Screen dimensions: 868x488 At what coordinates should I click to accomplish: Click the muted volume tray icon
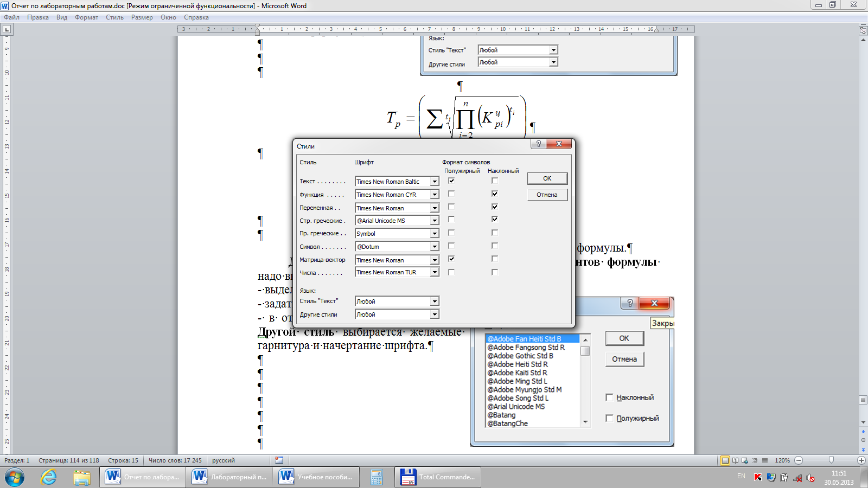(x=810, y=478)
